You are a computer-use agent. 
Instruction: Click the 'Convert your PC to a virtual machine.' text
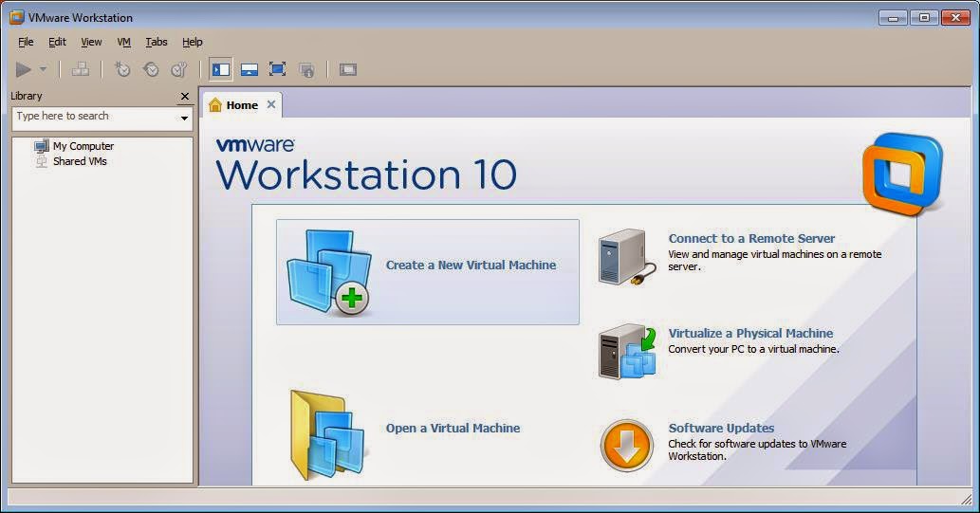tap(753, 349)
